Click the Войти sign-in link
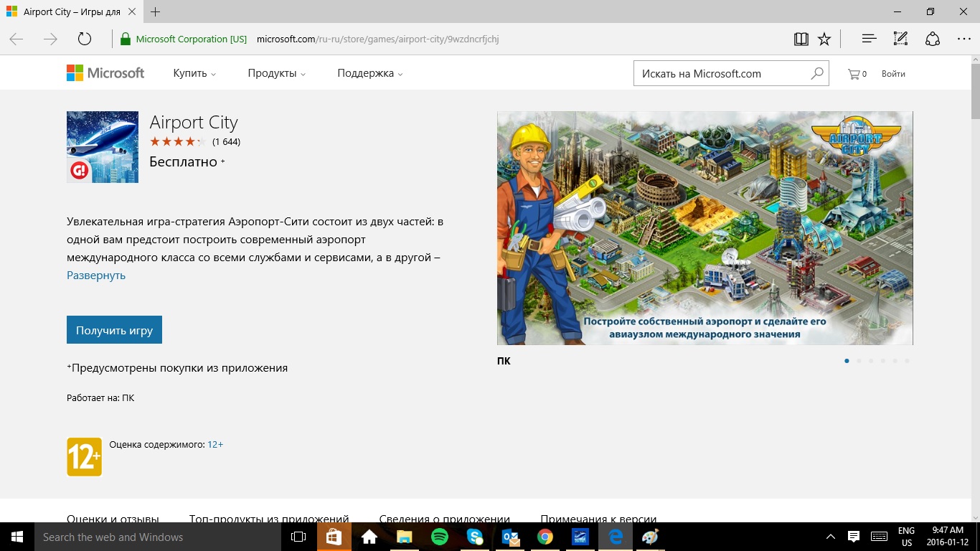 click(x=893, y=73)
